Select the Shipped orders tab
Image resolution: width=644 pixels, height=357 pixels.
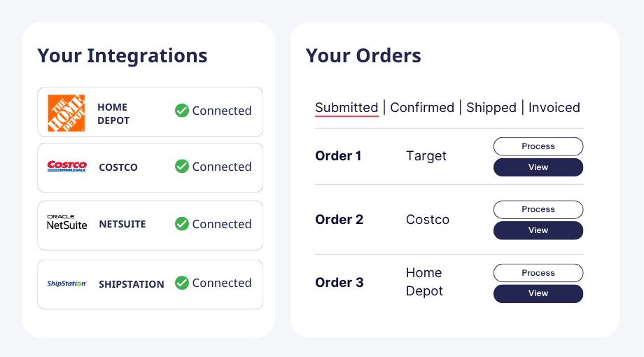coord(491,108)
